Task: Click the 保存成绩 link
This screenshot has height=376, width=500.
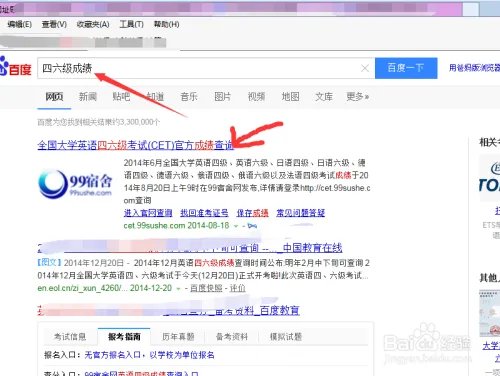Action: pos(252,213)
